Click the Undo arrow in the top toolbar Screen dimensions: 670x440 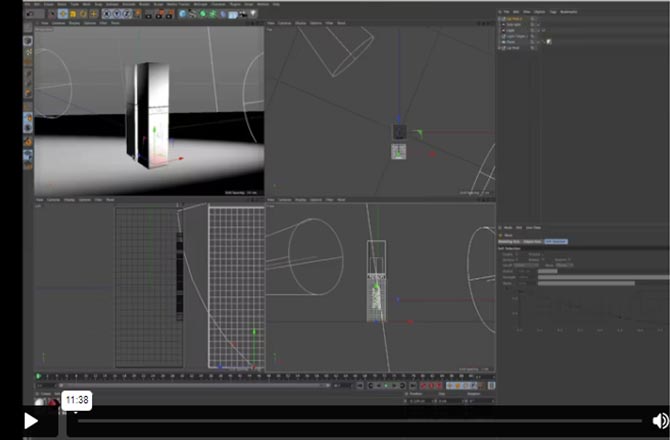tap(29, 13)
